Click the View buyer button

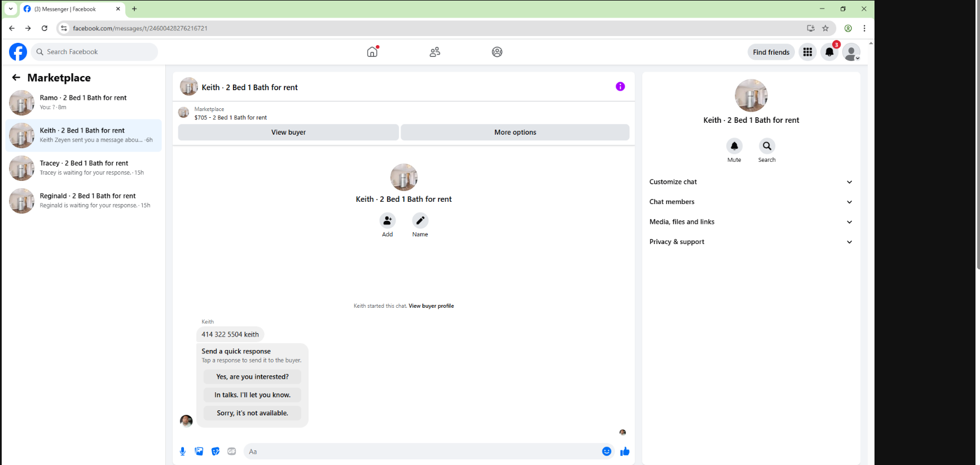[x=288, y=132]
